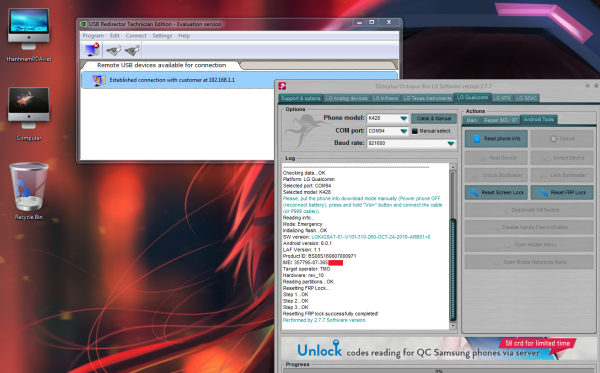Click the second USB plug icon in USB Redirector toolbar
Screen dimensions: 600x373
pos(132,50)
